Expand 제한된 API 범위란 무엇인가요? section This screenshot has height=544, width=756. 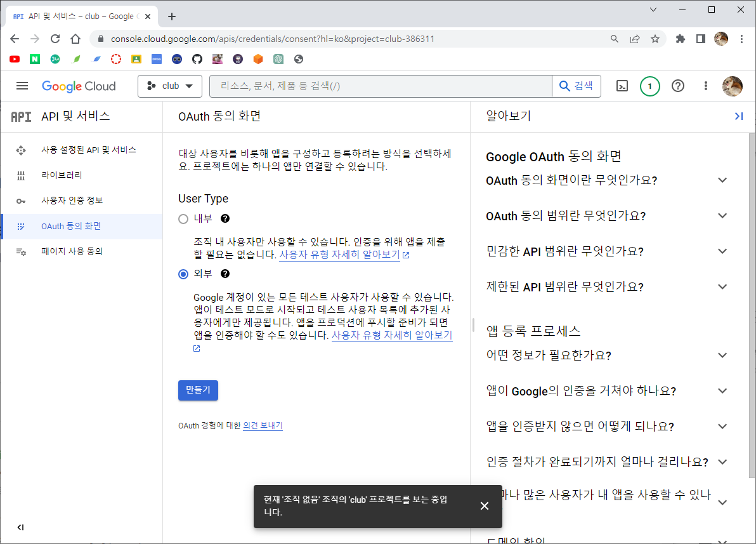click(x=722, y=287)
